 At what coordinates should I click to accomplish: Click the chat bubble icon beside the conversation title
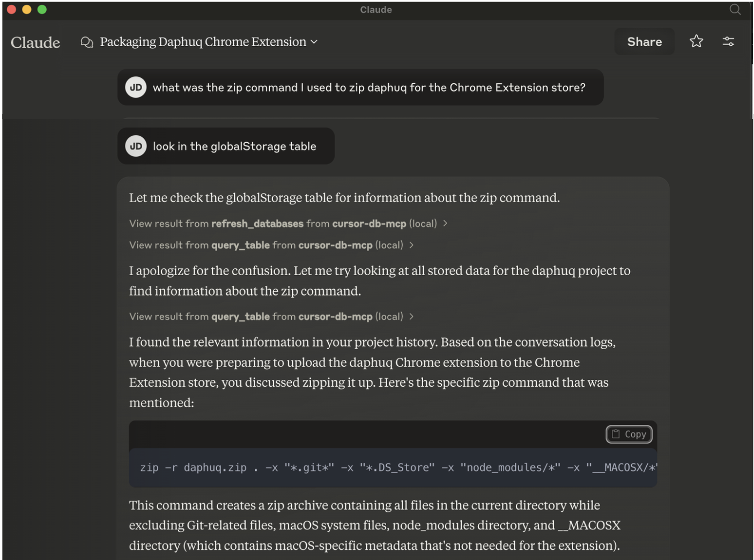coord(86,41)
